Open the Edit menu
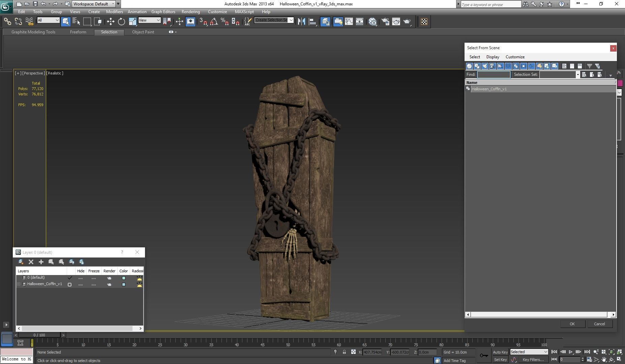This screenshot has width=625, height=364. (21, 12)
